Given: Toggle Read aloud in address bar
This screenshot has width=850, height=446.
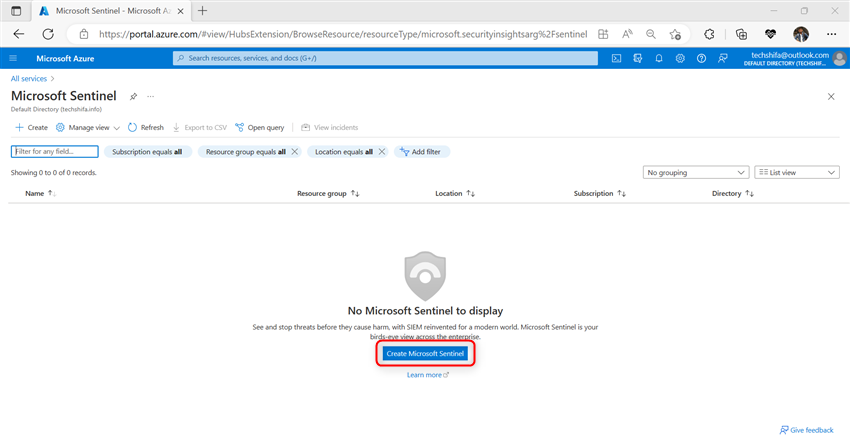Looking at the screenshot, I should point(627,34).
